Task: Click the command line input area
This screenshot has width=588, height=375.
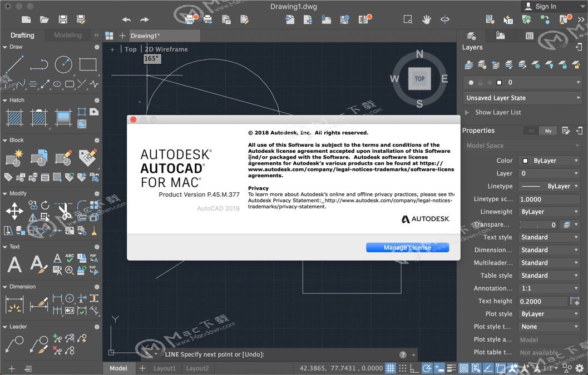Action: pyautogui.click(x=281, y=354)
